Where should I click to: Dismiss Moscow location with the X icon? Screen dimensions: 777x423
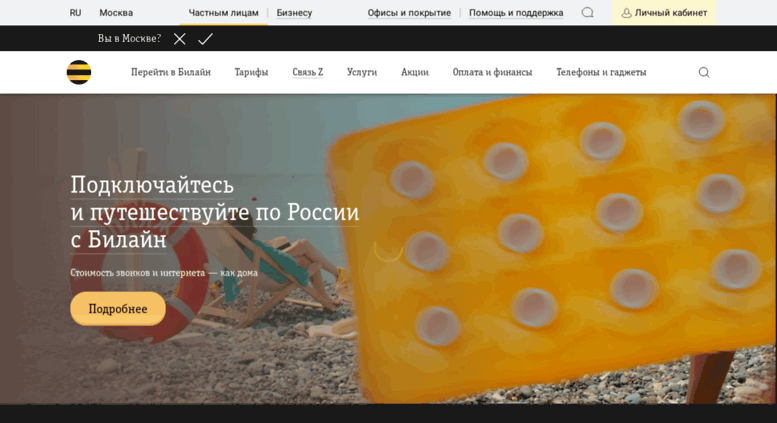pyautogui.click(x=179, y=39)
